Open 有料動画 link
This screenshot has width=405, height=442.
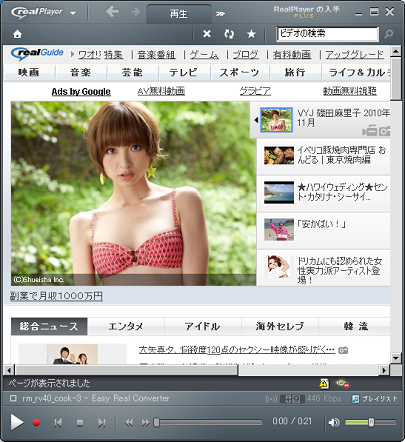tap(292, 54)
